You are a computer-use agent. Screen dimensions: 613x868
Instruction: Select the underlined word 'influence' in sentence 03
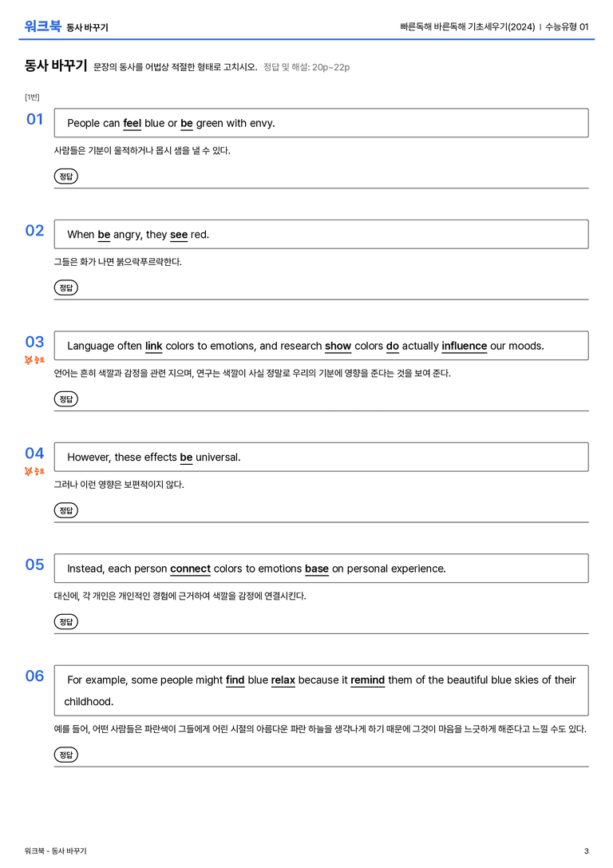465,346
